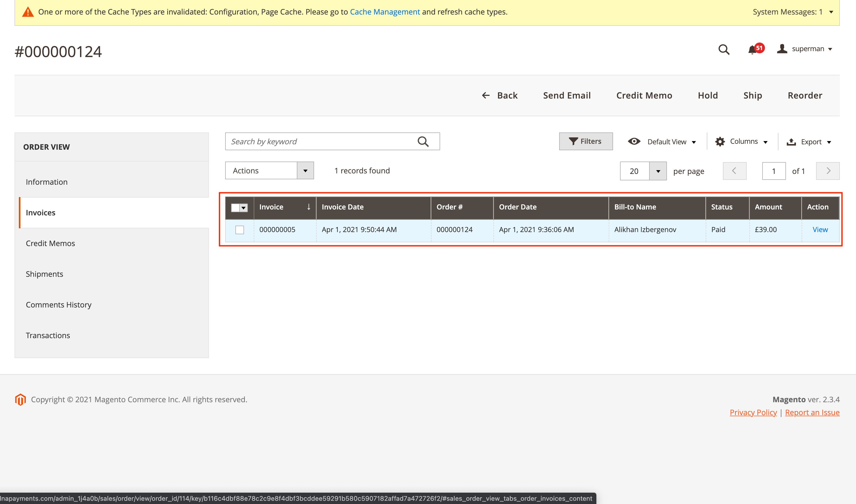Image resolution: width=856 pixels, height=504 pixels.
Task: Click the Cache Management link in warning
Action: [385, 11]
